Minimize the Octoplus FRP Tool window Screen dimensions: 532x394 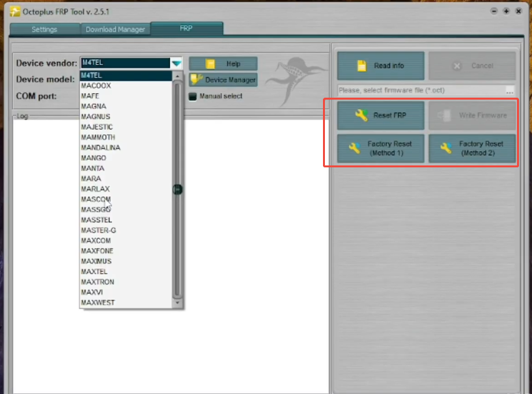coord(494,11)
